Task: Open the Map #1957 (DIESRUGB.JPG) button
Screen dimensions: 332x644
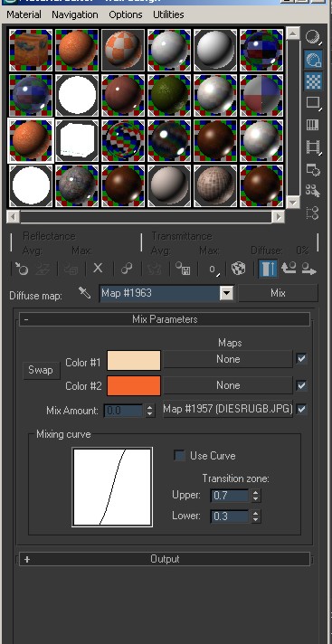Action: click(x=228, y=409)
